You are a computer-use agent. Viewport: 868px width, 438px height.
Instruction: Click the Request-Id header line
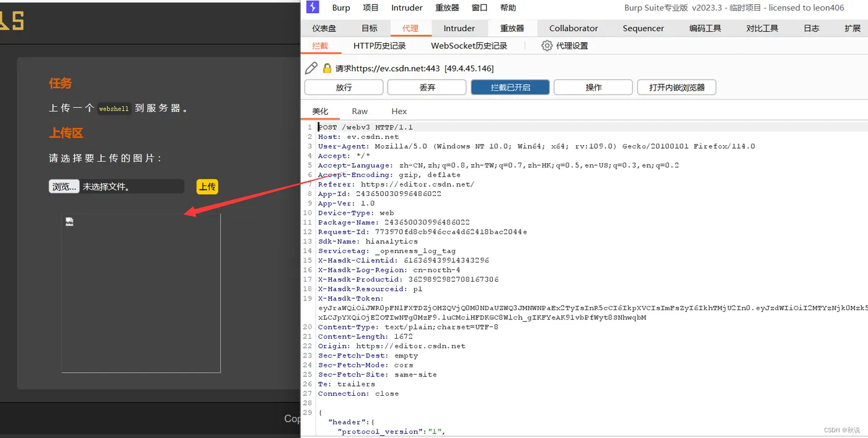tap(422, 232)
